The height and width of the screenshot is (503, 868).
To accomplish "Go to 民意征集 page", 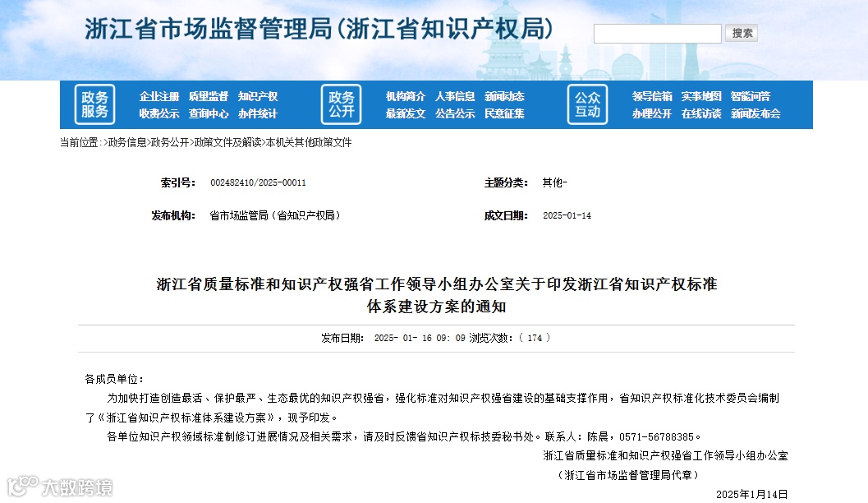I will (x=504, y=113).
